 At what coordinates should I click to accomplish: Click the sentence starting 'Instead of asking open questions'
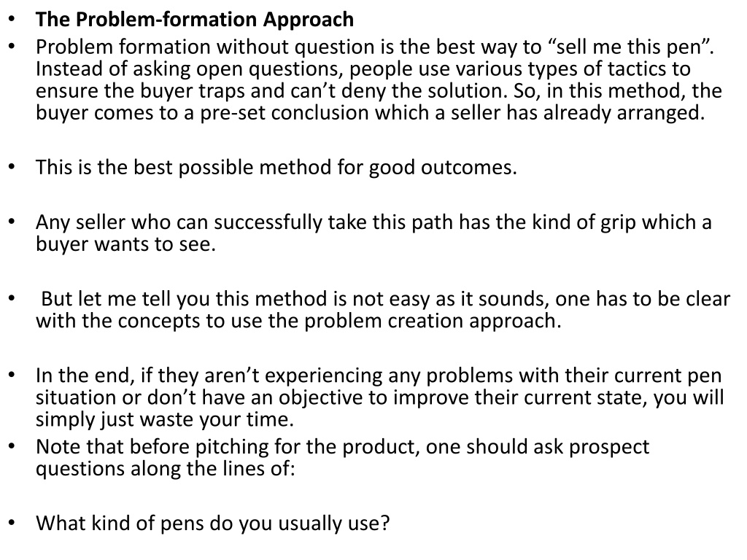[363, 69]
